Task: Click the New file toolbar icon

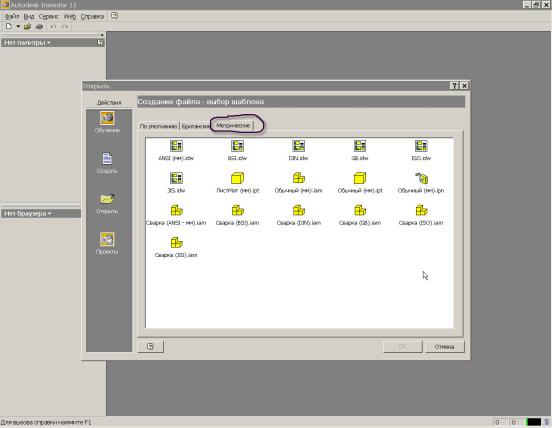Action: point(9,26)
